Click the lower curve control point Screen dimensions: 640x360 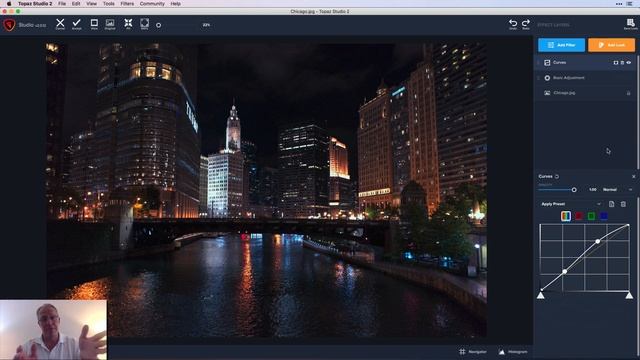tap(564, 271)
